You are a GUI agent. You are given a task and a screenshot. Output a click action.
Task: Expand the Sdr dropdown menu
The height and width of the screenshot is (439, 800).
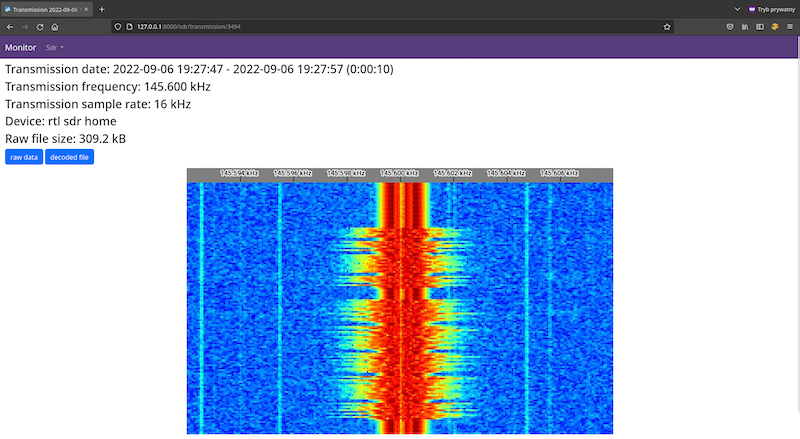55,47
